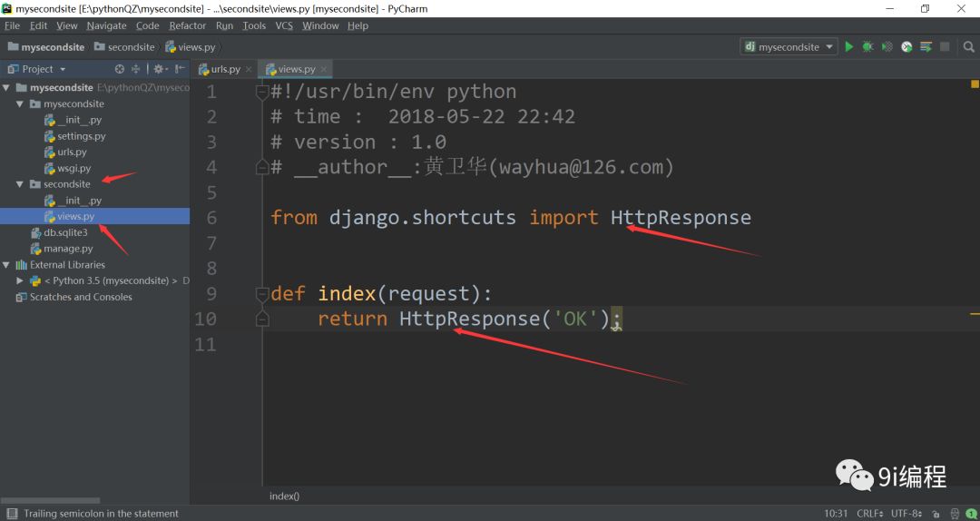980x521 pixels.
Task: Collapse the inner mysecondsite package folder
Action: [x=20, y=103]
